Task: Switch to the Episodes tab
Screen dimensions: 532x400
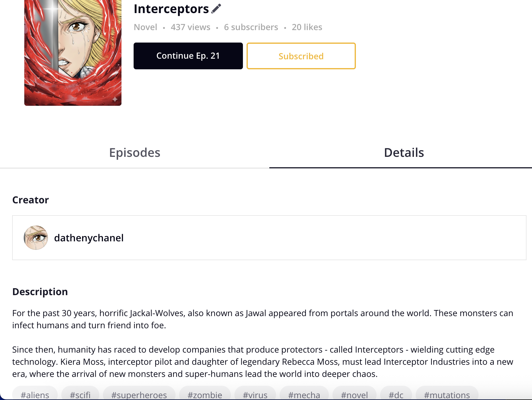Action: (135, 153)
